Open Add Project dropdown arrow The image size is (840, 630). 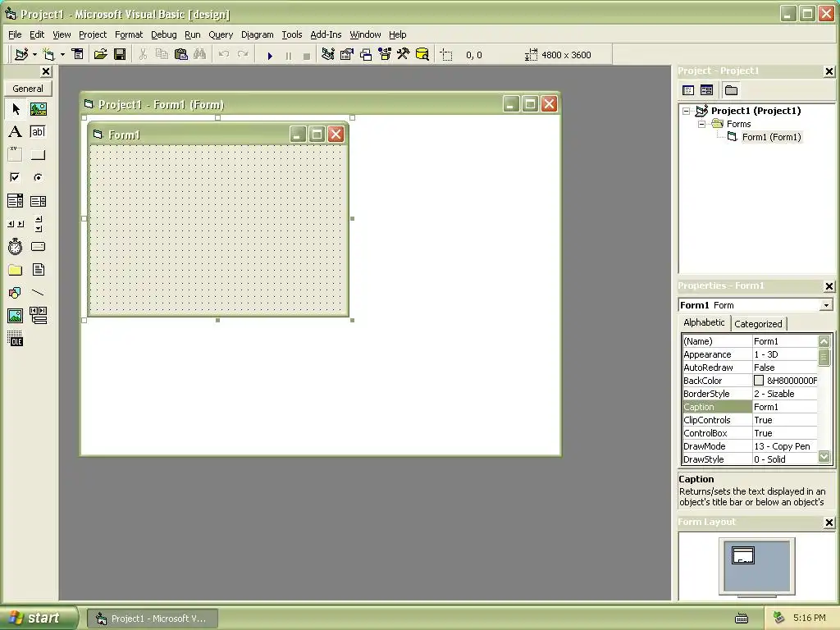[x=34, y=55]
